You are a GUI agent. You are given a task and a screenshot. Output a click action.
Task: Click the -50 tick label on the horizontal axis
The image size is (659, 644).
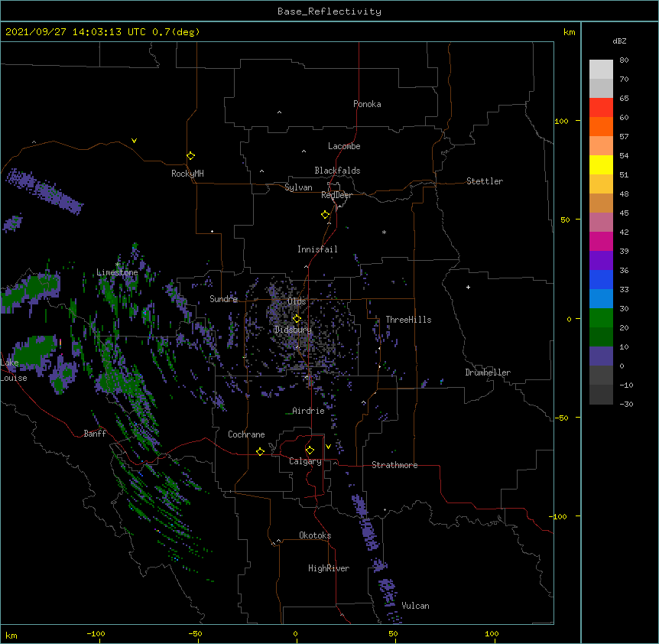point(195,633)
